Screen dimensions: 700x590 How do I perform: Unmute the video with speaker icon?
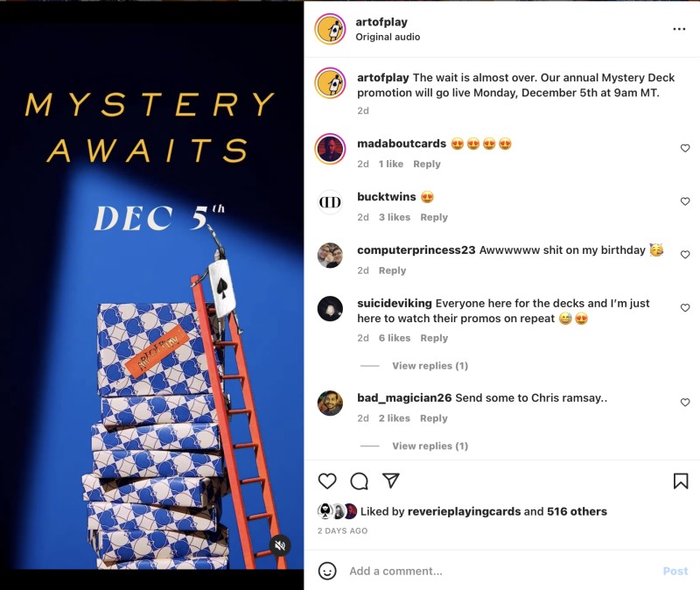point(280,545)
